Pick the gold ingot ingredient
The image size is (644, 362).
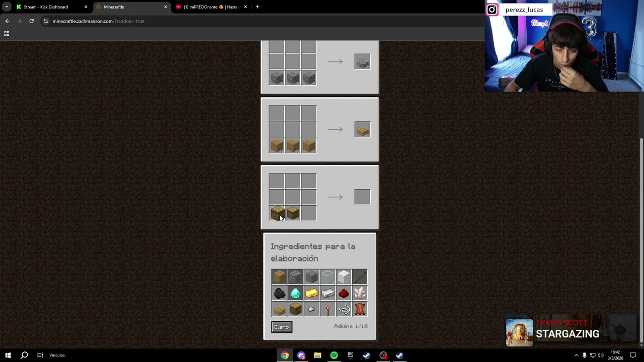point(311,293)
